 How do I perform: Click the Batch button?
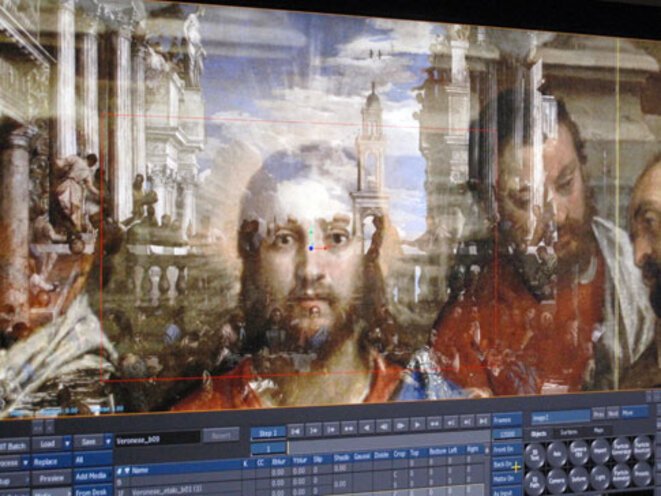(14, 446)
